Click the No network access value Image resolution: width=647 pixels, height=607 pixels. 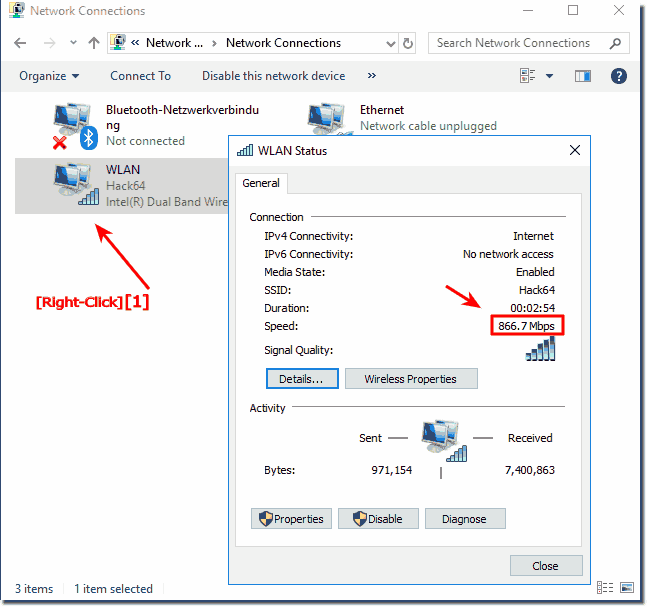(508, 254)
